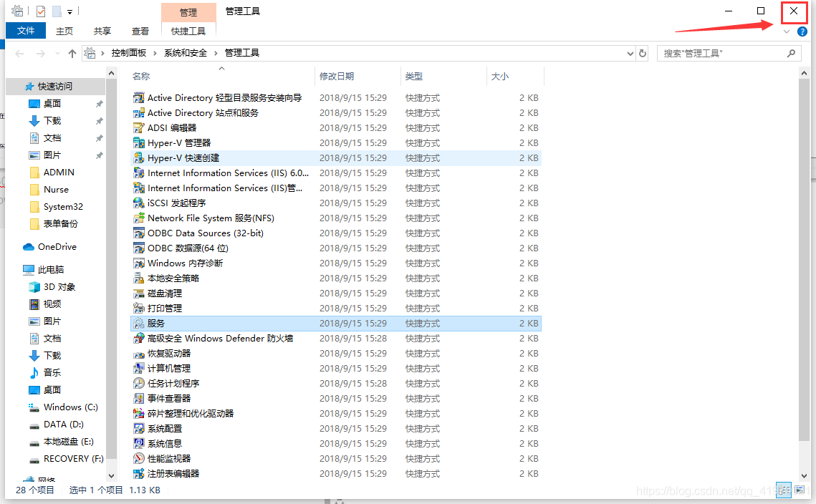
Task: Select the ADSI 编辑器 icon
Action: (x=138, y=128)
